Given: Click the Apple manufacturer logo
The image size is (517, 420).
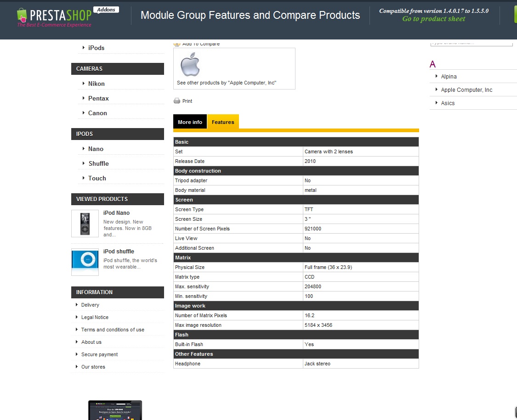Looking at the screenshot, I should (190, 64).
